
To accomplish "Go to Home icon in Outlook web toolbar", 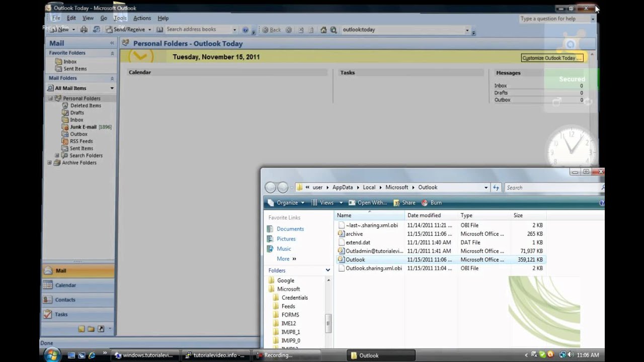I will coord(324,30).
